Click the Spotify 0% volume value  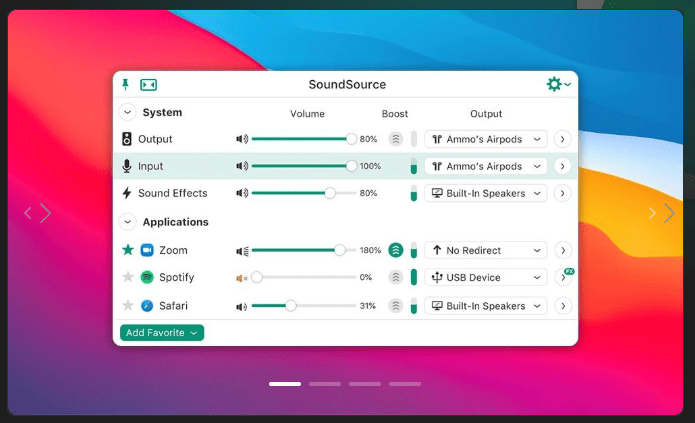pyautogui.click(x=366, y=277)
